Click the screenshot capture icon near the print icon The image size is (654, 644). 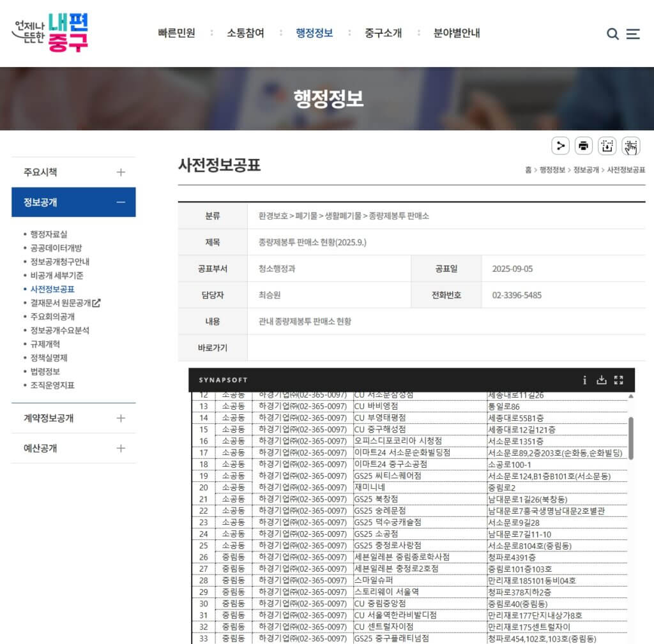607,146
